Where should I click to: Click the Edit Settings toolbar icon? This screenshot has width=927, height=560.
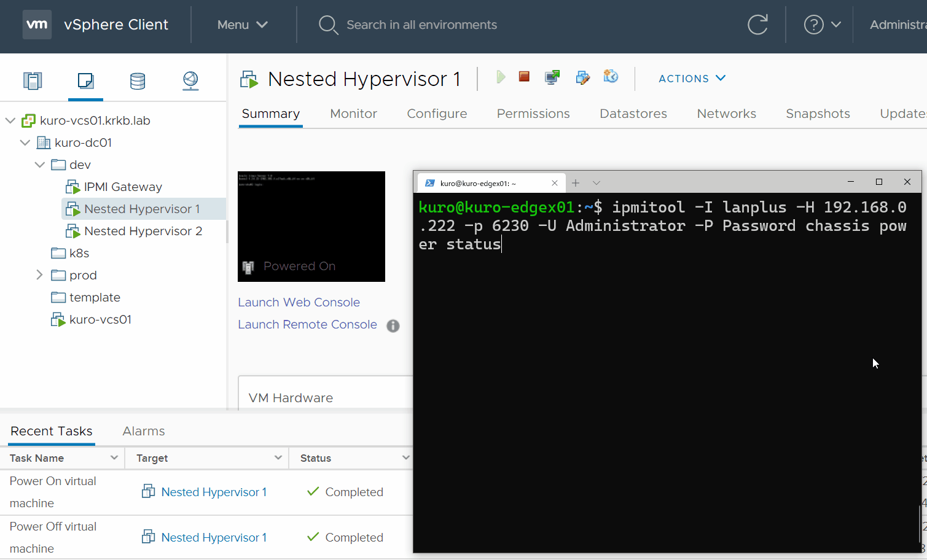[582, 77]
